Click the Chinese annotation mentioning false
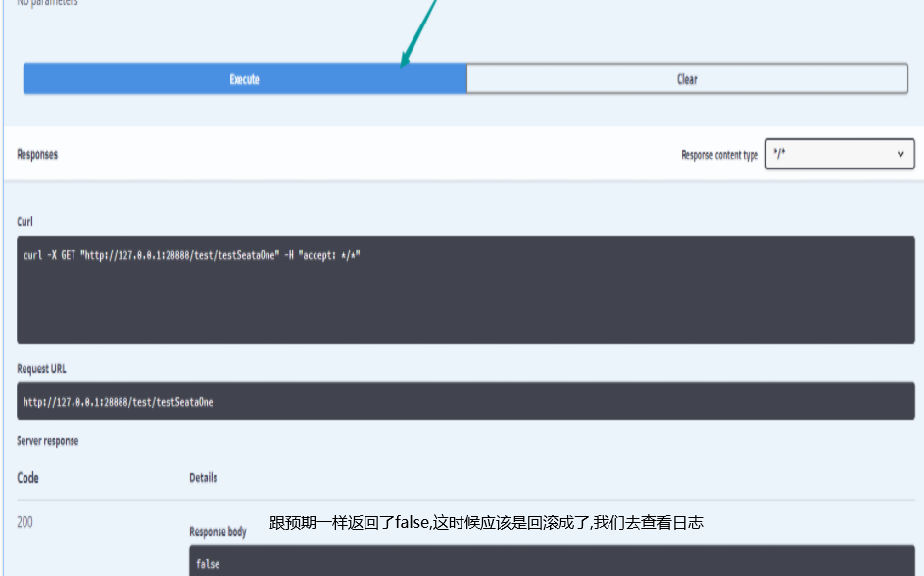 pyautogui.click(x=486, y=523)
